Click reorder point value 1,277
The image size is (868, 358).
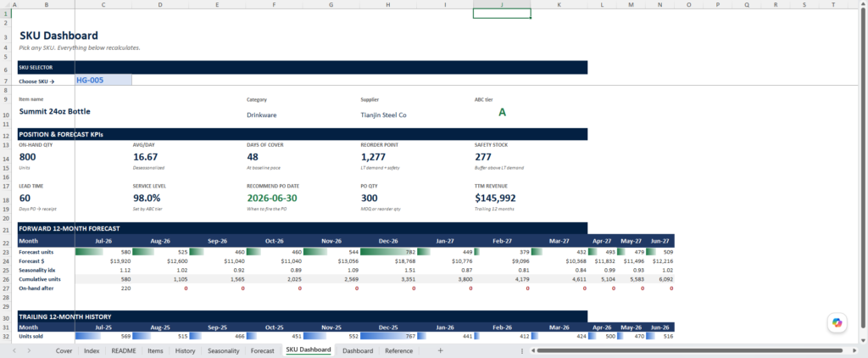373,157
